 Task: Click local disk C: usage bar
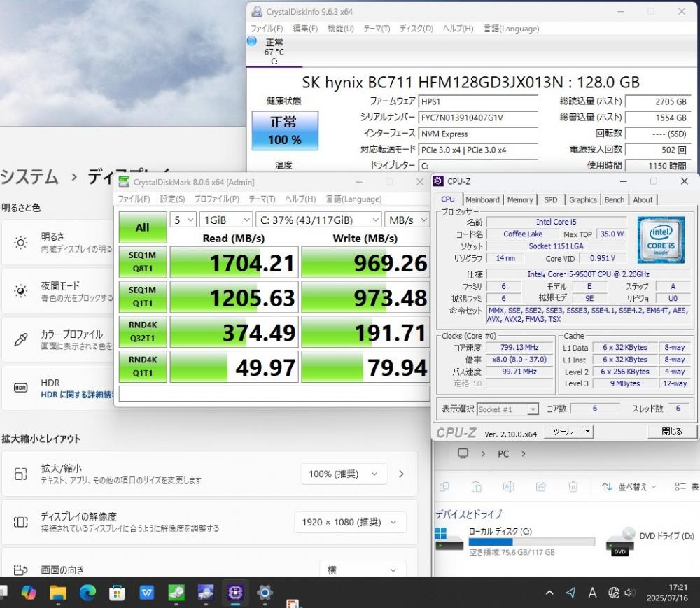(531, 542)
